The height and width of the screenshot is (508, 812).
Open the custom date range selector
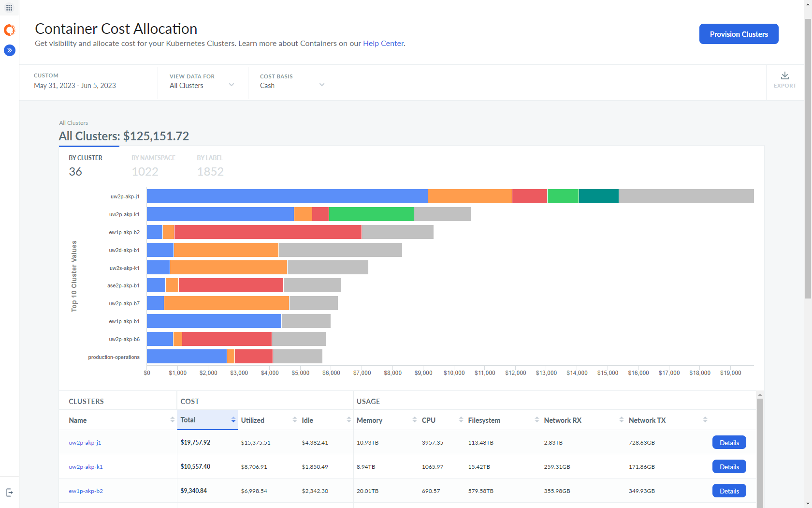pos(89,83)
